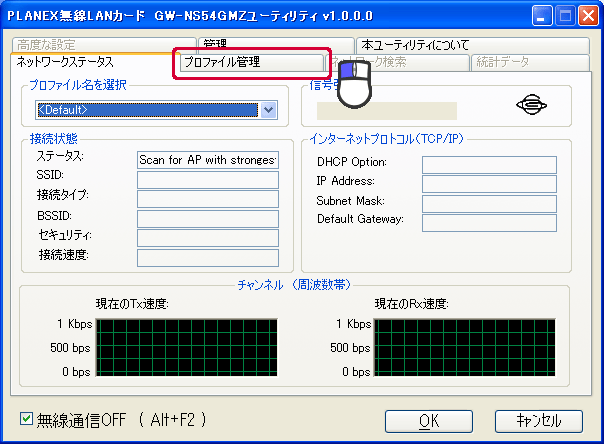Click the SSID field

tap(208, 179)
